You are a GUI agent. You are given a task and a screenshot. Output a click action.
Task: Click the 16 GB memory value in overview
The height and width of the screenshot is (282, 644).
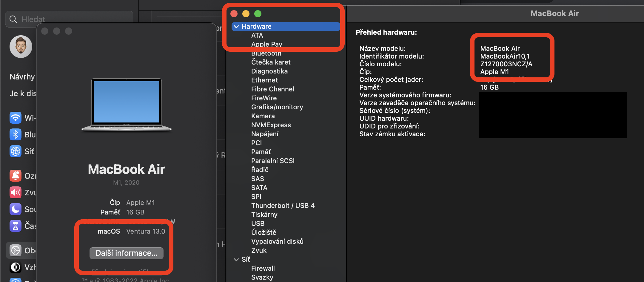pos(489,87)
